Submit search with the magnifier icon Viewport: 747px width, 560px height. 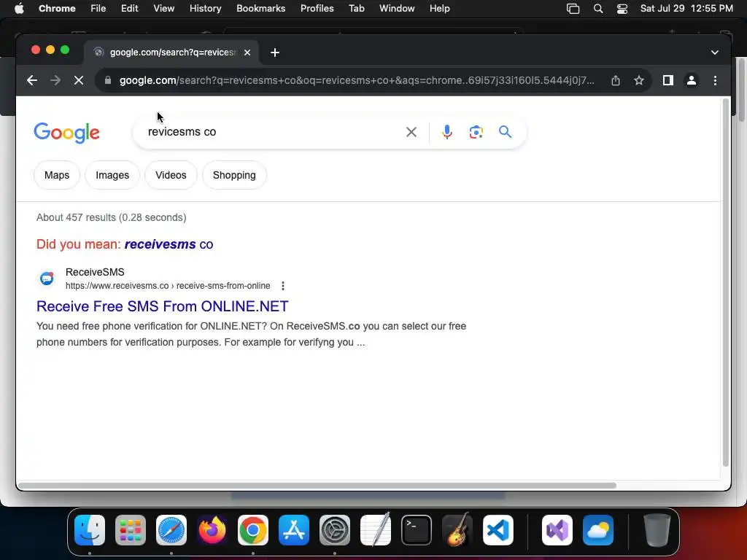pos(505,132)
